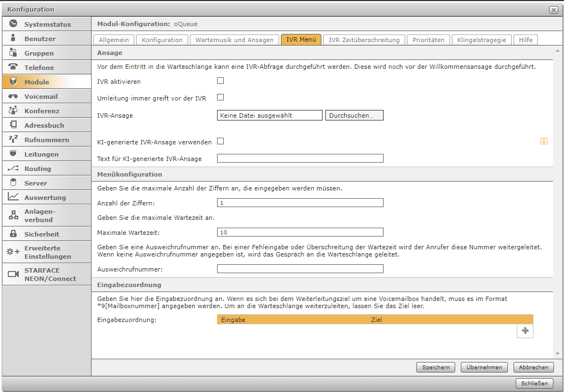The width and height of the screenshot is (564, 392).
Task: Save settings with the Speichern button
Action: click(x=436, y=367)
